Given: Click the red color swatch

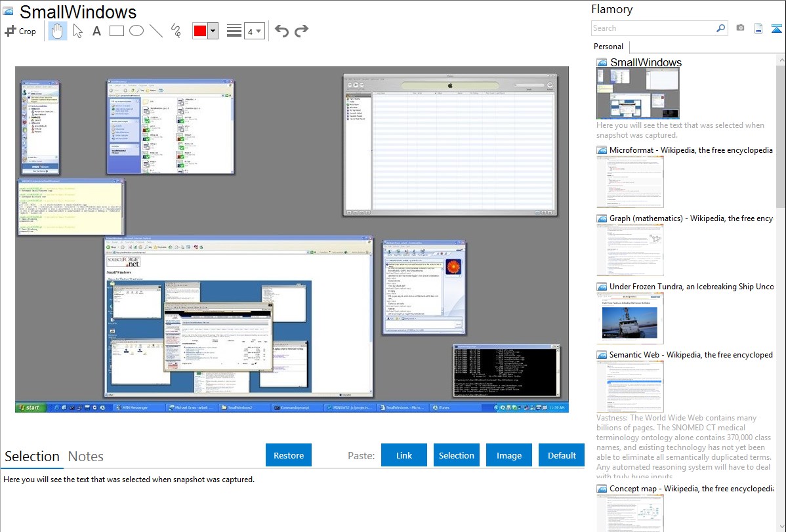Looking at the screenshot, I should 200,31.
